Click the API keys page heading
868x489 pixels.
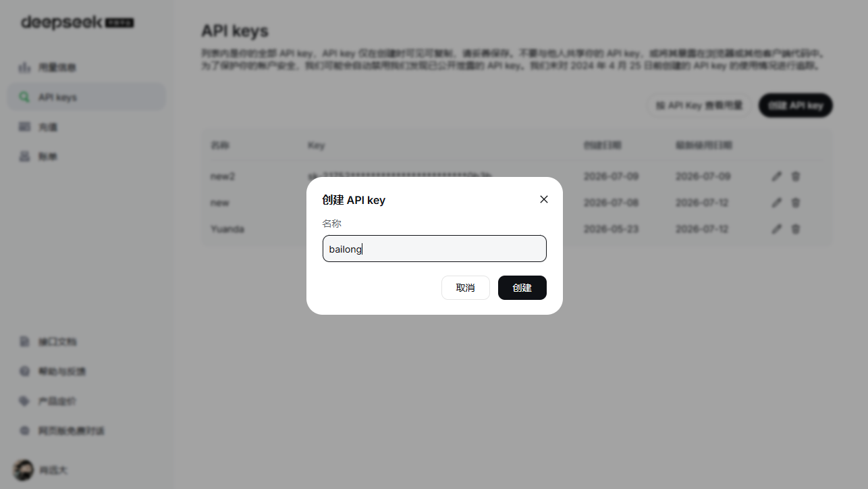click(235, 31)
